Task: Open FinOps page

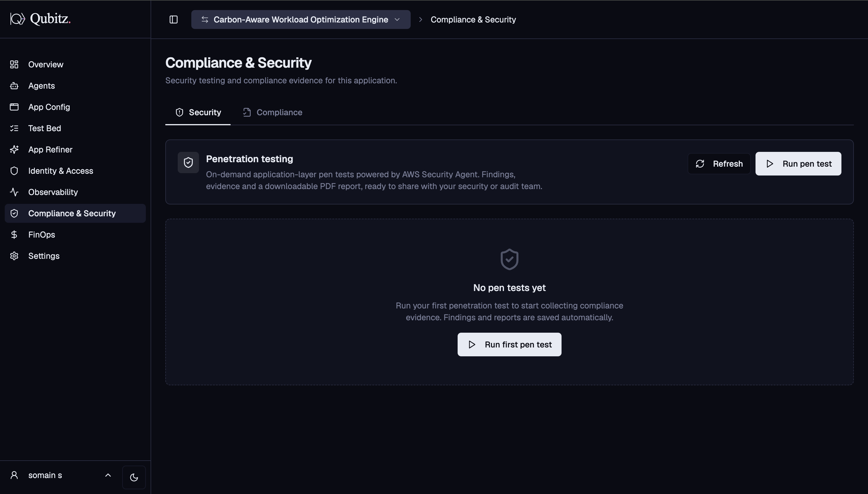Action: point(75,235)
